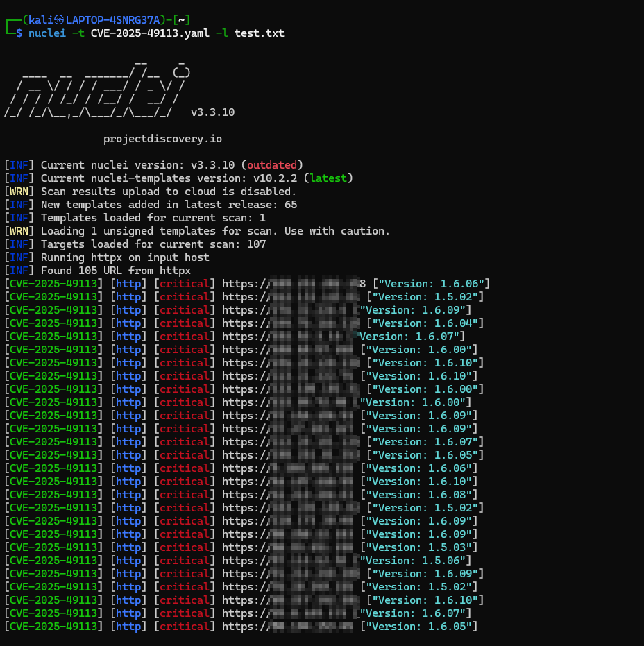The image size is (644, 646).
Task: Click the "v3.3.10" version beside the ASCII logo
Action: point(212,112)
